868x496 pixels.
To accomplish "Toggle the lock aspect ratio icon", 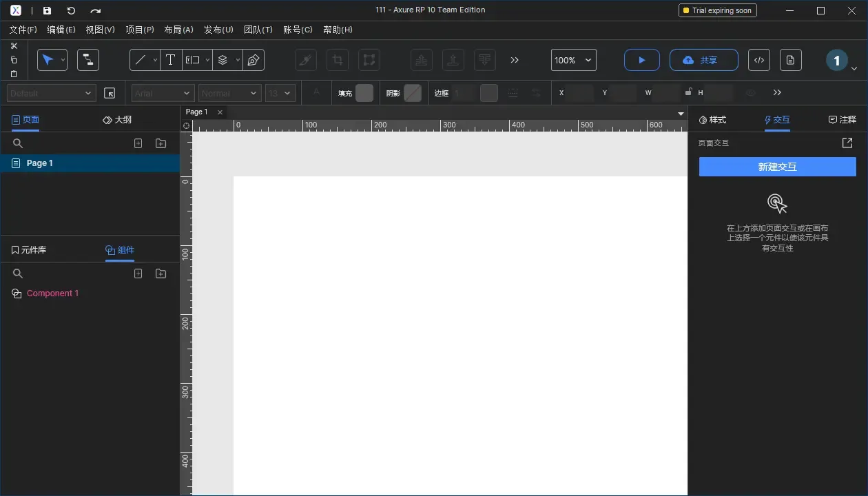I will (x=688, y=92).
